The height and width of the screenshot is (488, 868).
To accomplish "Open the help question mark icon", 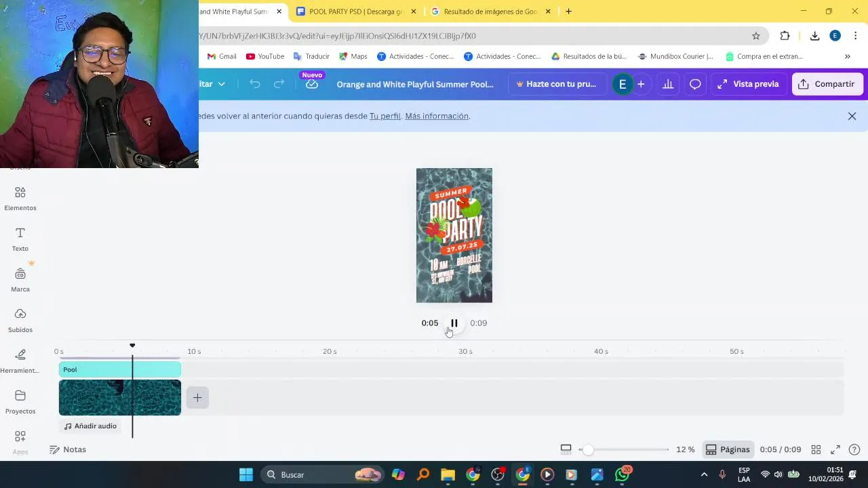I will tap(854, 449).
